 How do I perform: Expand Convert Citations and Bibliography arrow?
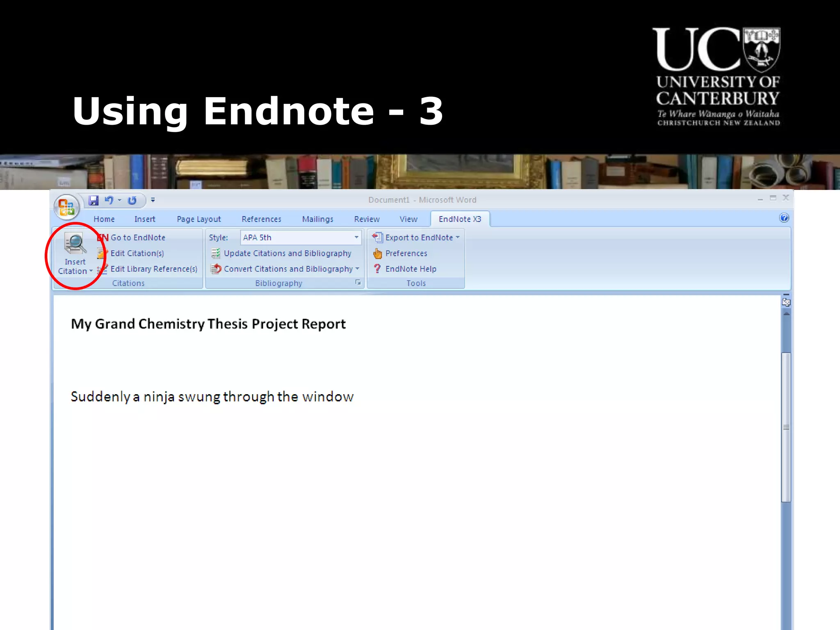pyautogui.click(x=357, y=269)
